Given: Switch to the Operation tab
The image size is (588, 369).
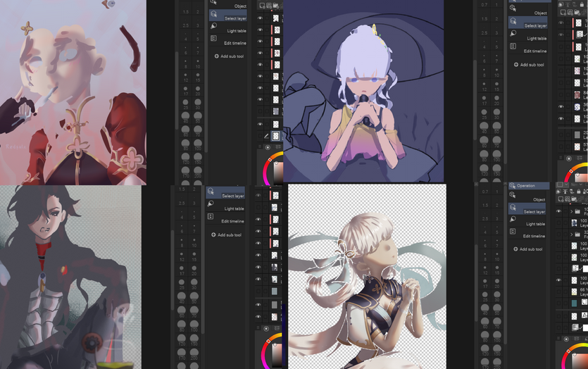Looking at the screenshot, I should (x=526, y=186).
